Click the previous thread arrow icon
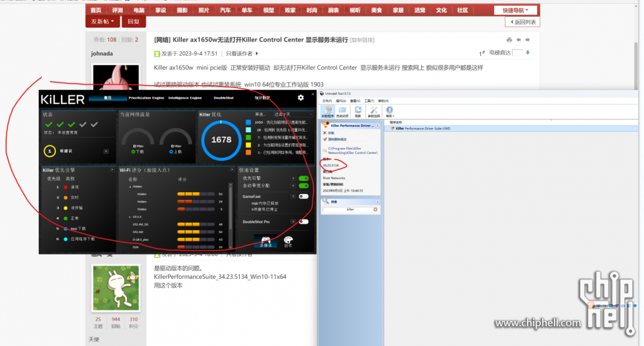Image resolution: width=644 pixels, height=346 pixels. (518, 40)
